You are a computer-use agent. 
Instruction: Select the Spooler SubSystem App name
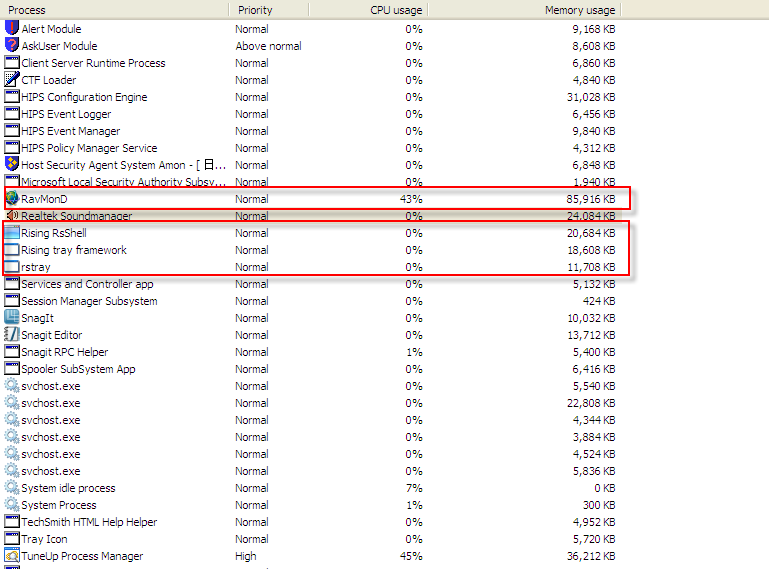point(78,369)
